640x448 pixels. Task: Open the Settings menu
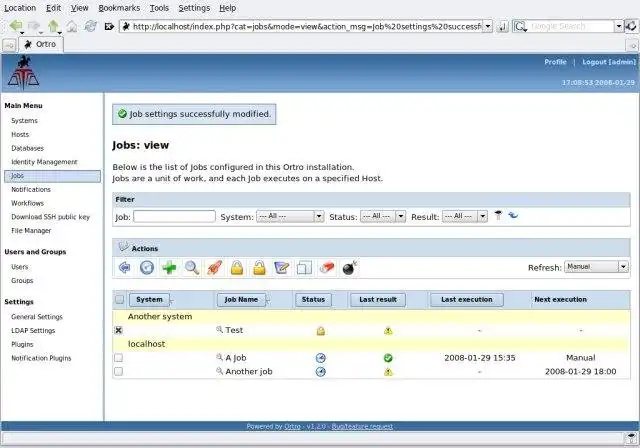194,8
